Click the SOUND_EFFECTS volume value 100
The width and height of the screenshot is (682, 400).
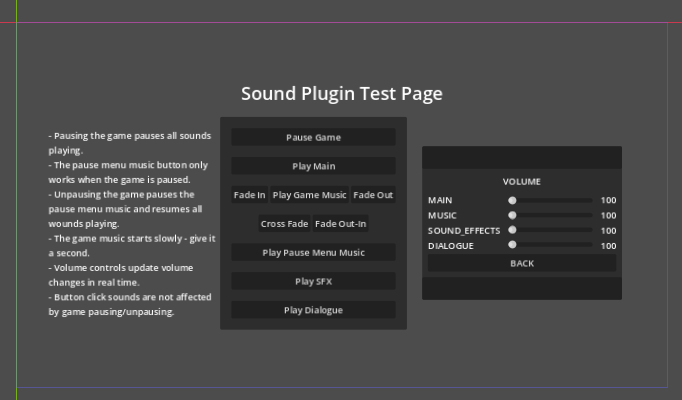(x=608, y=230)
